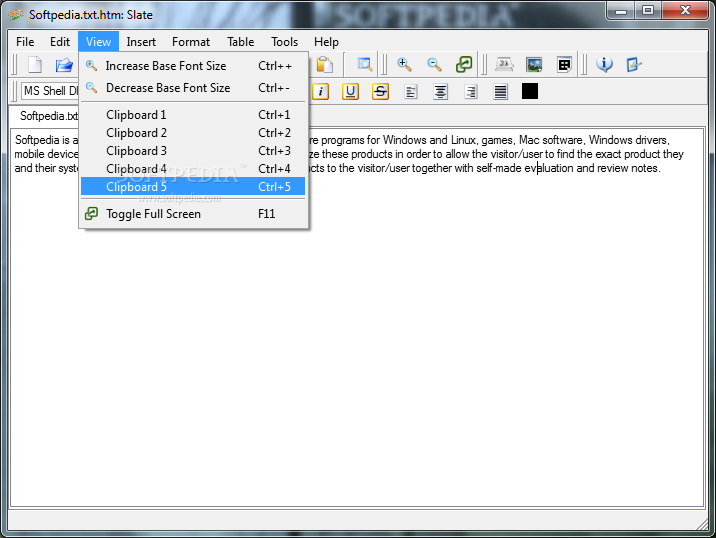Toggle underline formatting button
Image resolution: width=716 pixels, height=538 pixels.
pos(350,92)
